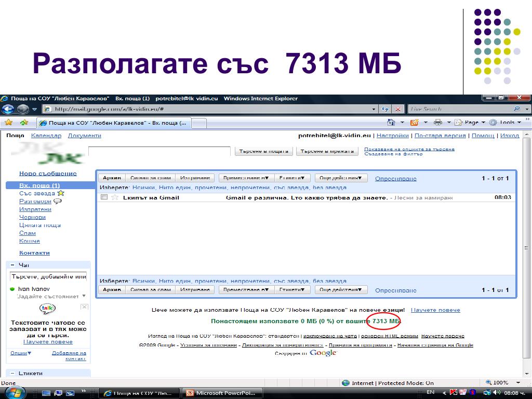Open Настройки link

point(393,136)
